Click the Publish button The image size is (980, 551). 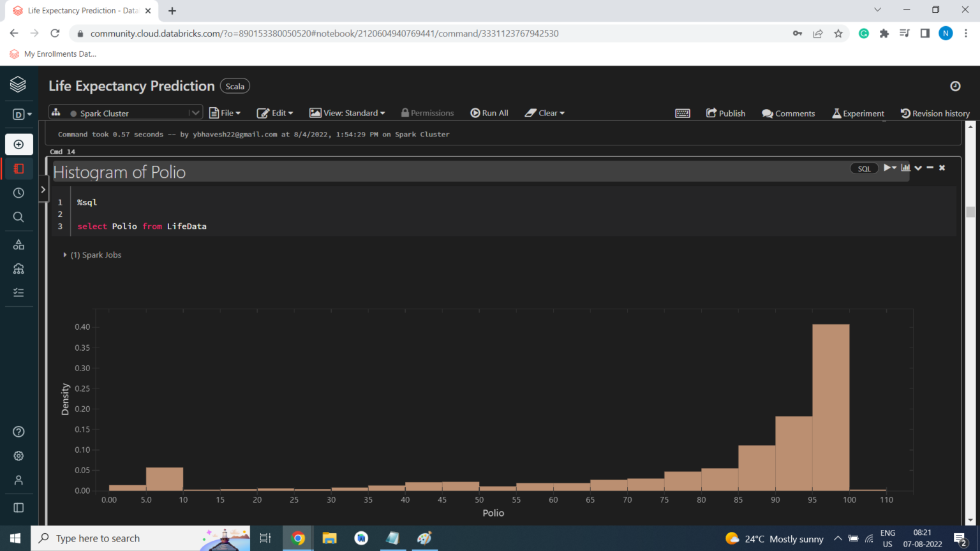(x=725, y=113)
